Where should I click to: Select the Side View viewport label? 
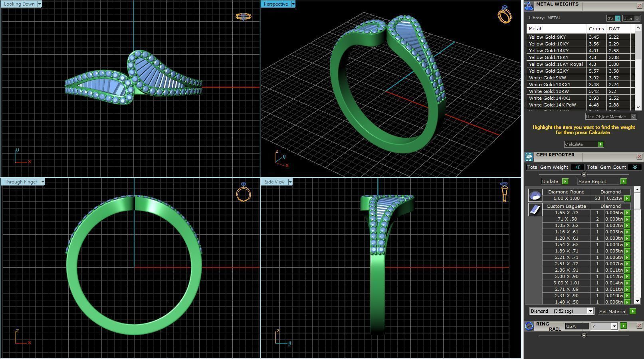[275, 182]
